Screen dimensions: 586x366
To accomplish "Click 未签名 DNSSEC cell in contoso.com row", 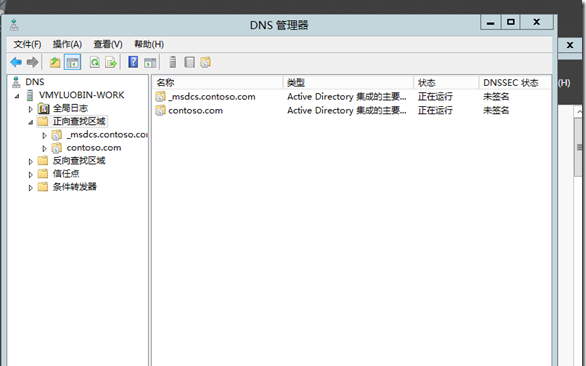I will (x=496, y=111).
